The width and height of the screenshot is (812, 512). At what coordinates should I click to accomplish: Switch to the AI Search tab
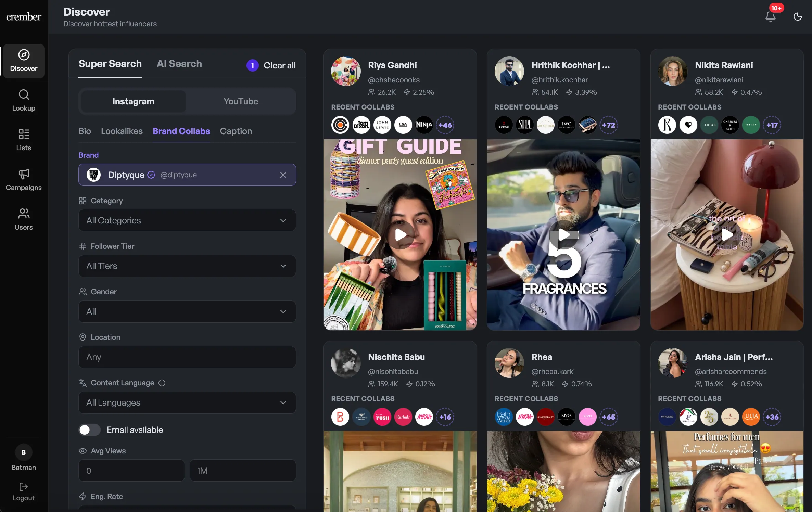coord(179,64)
